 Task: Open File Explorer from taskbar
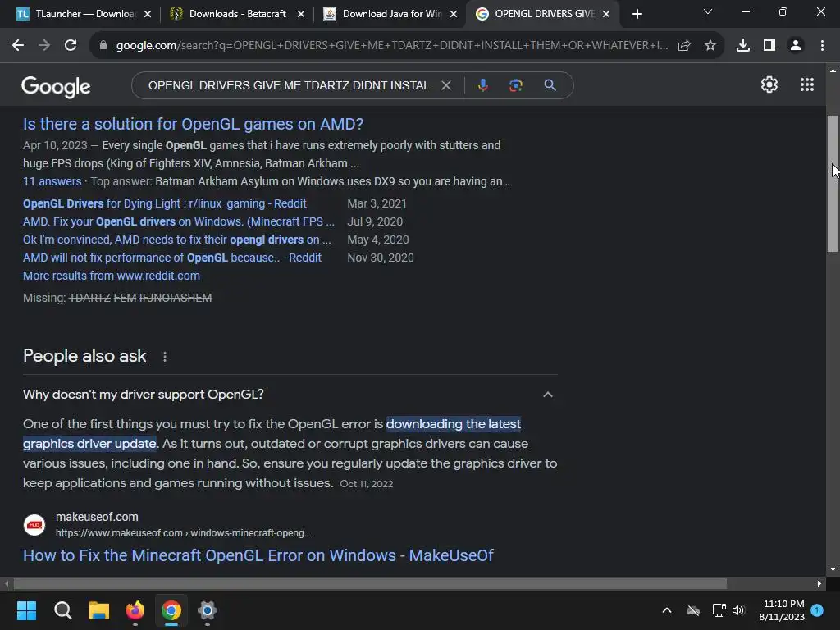pyautogui.click(x=99, y=610)
